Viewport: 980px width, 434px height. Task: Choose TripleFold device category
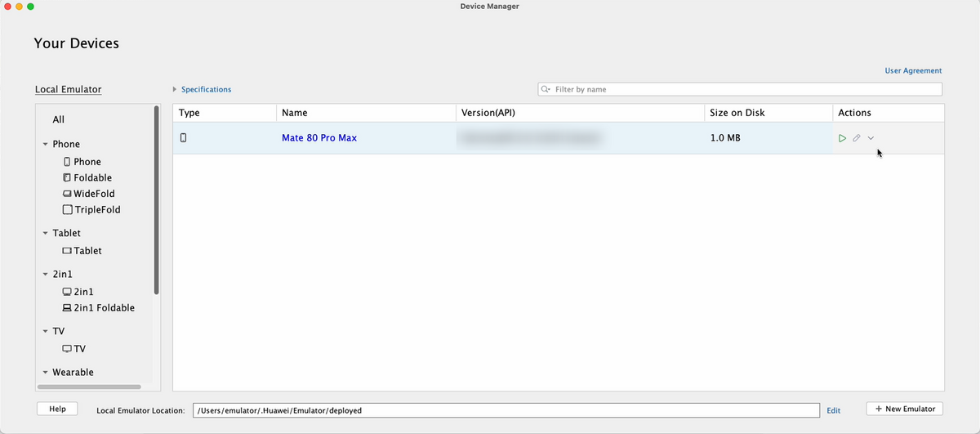(97, 210)
